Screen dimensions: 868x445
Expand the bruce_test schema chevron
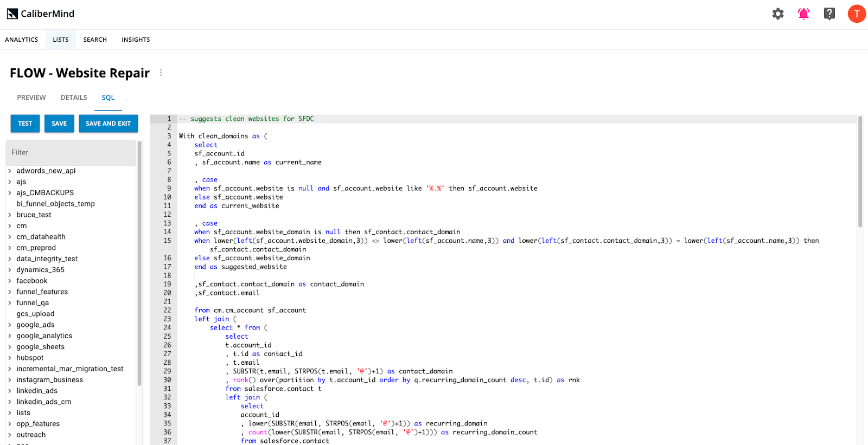tap(10, 215)
